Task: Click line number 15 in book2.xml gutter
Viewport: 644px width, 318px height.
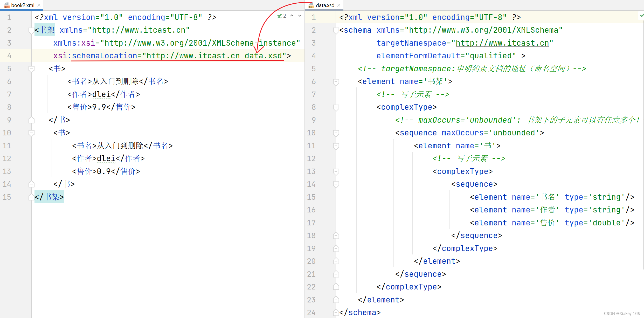Action: point(7,197)
